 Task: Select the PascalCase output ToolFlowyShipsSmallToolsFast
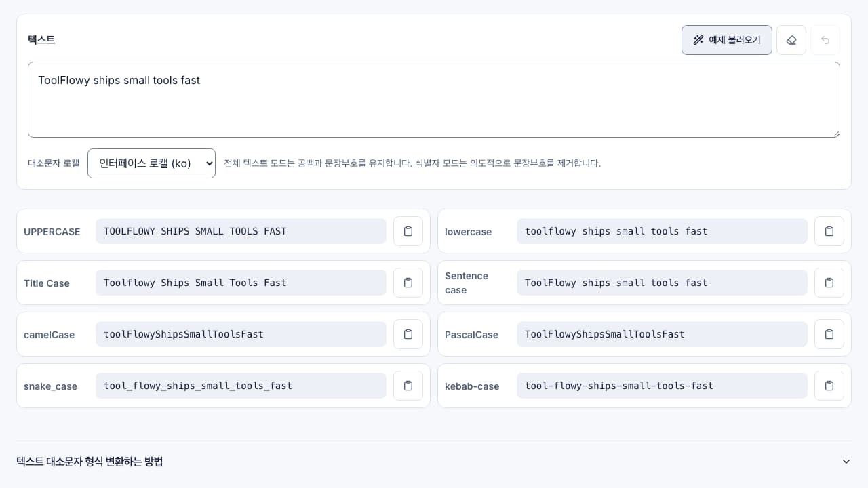point(662,334)
